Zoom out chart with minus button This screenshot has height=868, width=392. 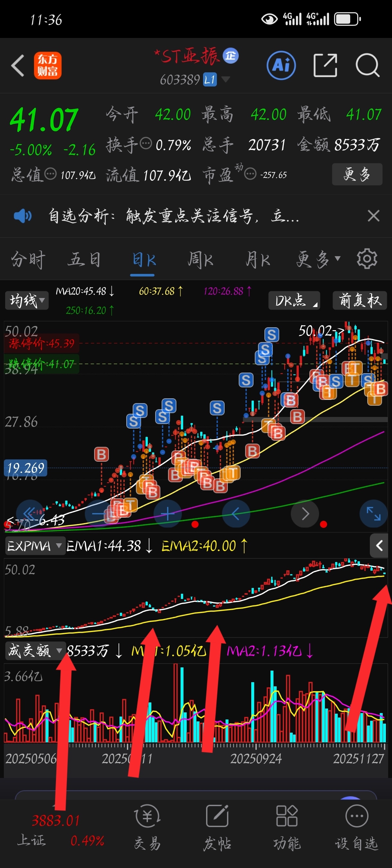pos(99,513)
